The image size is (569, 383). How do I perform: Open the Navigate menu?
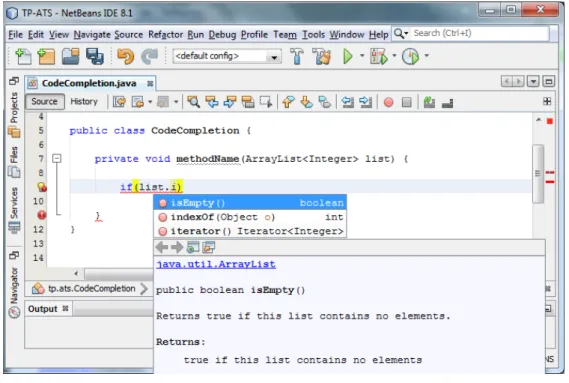click(x=92, y=34)
